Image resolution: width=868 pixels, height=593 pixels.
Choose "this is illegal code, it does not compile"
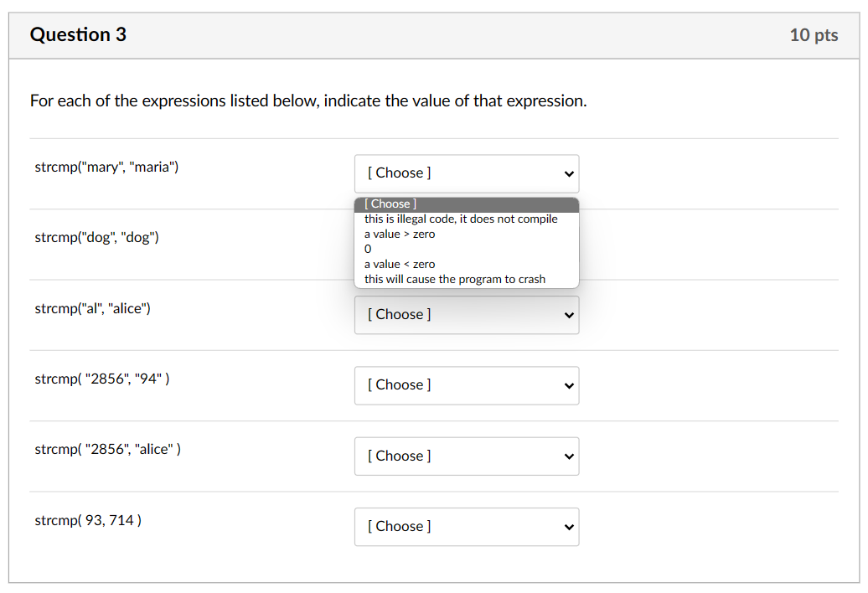460,219
